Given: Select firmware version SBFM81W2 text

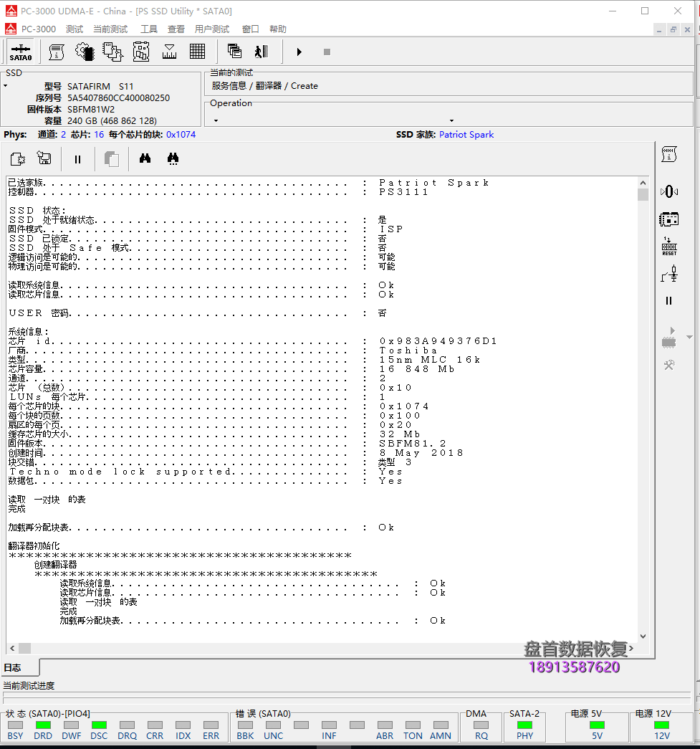Looking at the screenshot, I should [91, 110].
